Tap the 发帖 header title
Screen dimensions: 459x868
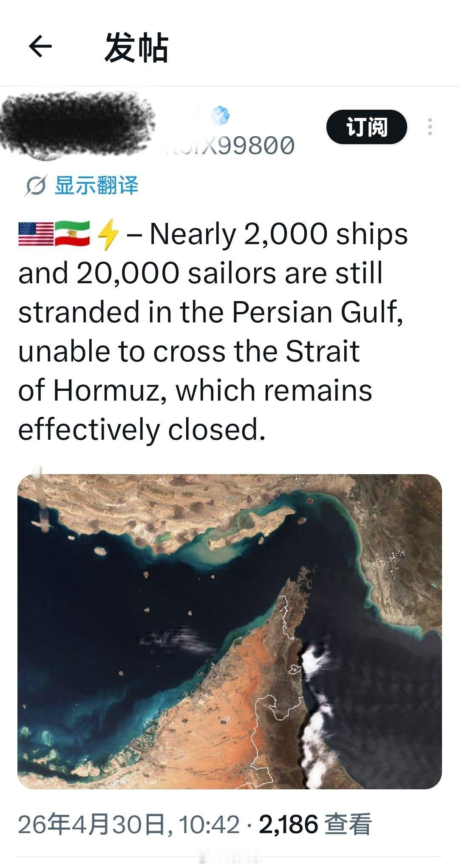[136, 47]
